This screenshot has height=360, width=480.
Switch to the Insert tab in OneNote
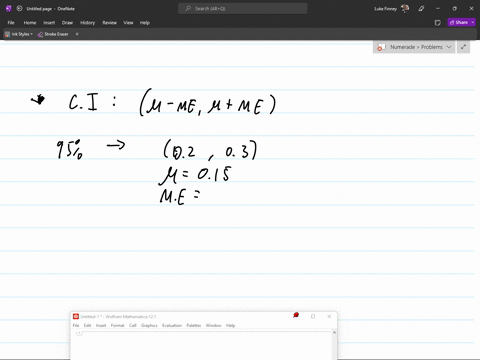click(x=49, y=23)
